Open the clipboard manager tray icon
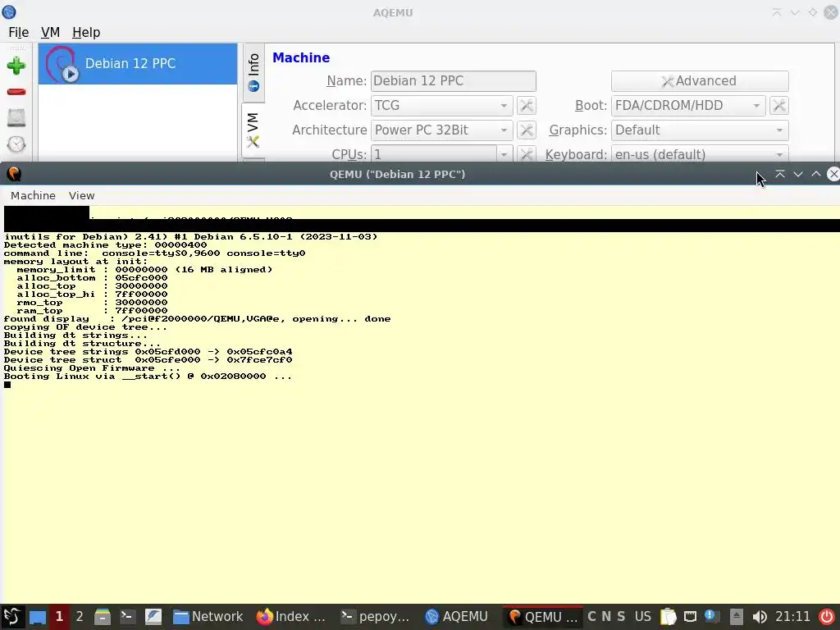 (668, 617)
